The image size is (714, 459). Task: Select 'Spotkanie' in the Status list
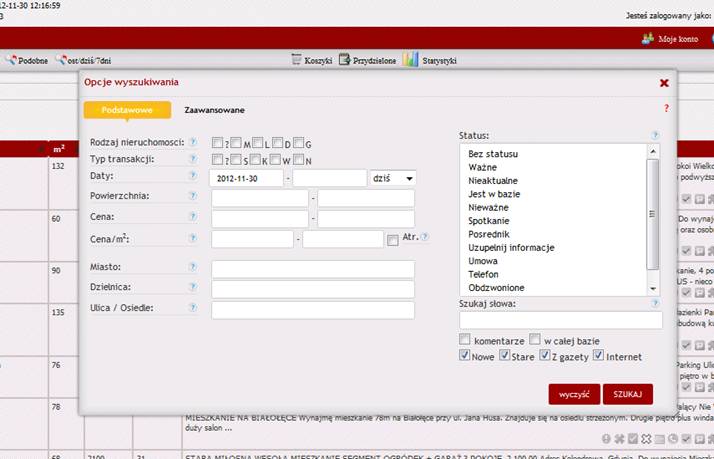click(x=489, y=220)
